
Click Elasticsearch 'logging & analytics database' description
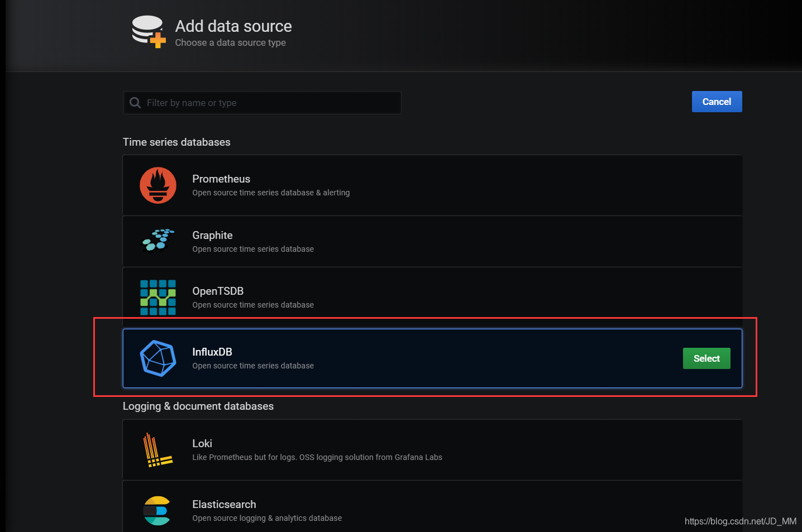[267, 518]
